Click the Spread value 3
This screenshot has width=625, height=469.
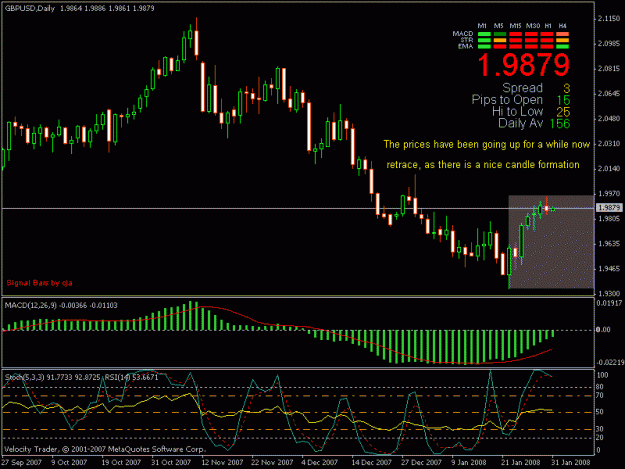pyautogui.click(x=566, y=88)
